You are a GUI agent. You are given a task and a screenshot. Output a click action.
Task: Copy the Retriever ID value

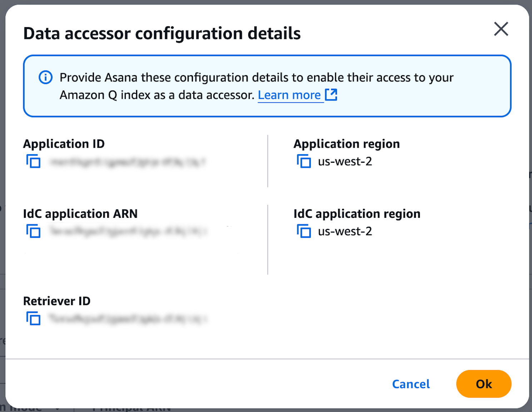[33, 318]
